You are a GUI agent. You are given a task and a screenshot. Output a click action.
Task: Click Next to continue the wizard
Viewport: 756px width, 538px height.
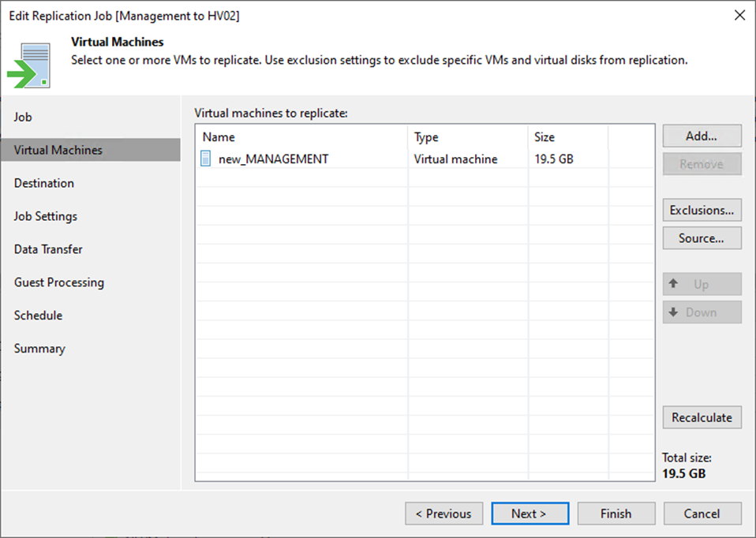[530, 514]
